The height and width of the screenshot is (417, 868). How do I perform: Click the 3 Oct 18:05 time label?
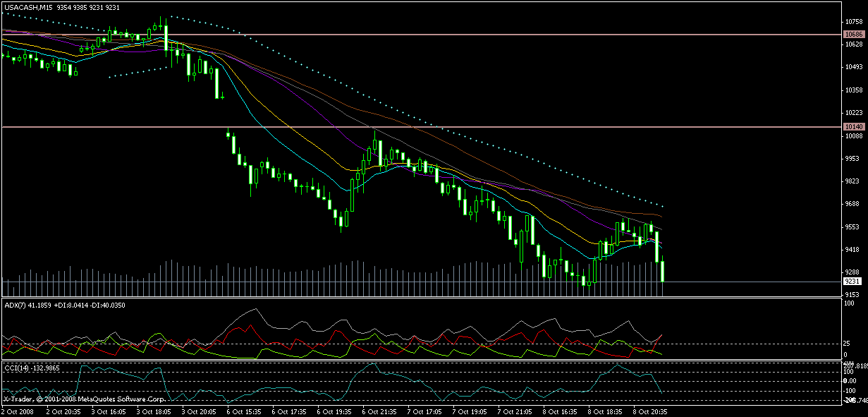[153, 411]
